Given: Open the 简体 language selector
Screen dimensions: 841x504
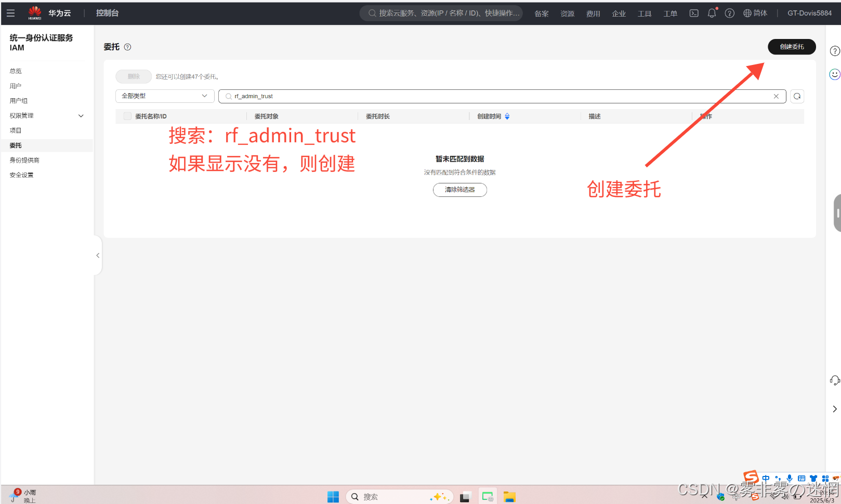Looking at the screenshot, I should coord(755,13).
